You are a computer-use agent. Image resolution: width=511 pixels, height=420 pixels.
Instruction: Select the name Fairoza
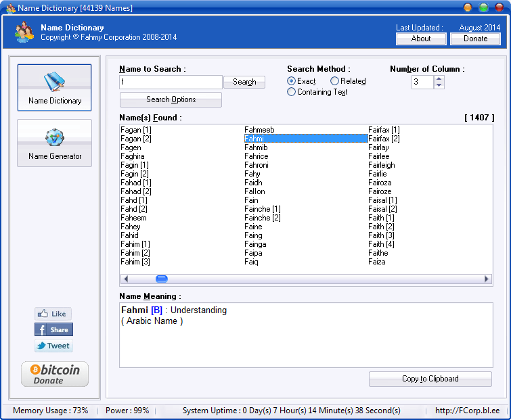tap(380, 183)
